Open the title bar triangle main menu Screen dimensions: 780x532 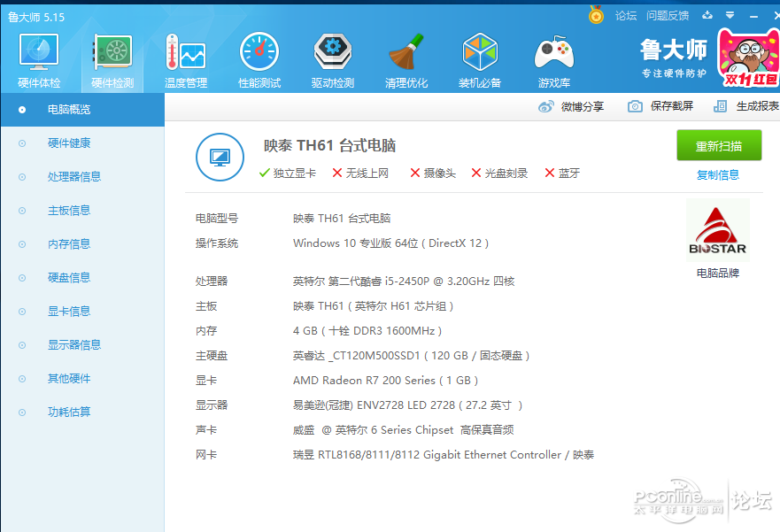[x=730, y=15]
